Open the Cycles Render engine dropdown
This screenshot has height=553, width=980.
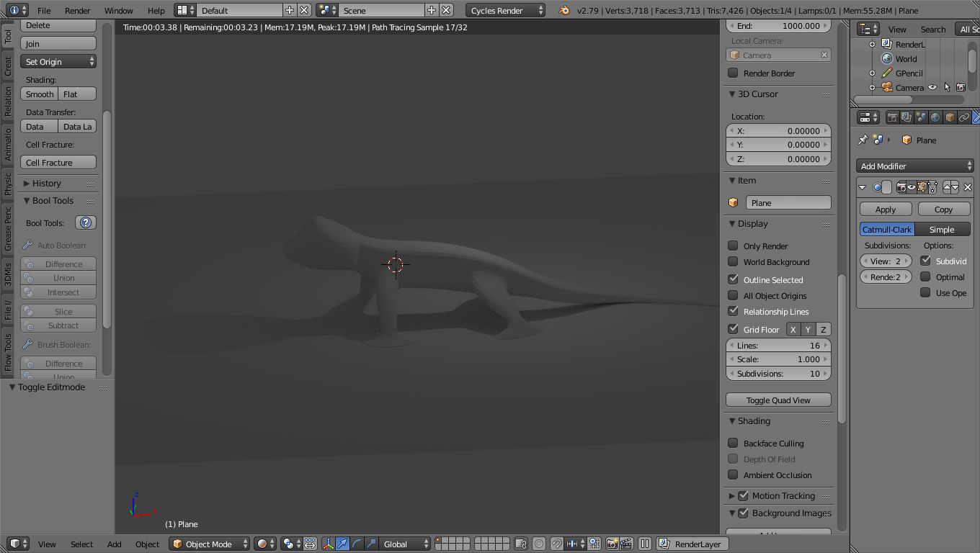[506, 10]
